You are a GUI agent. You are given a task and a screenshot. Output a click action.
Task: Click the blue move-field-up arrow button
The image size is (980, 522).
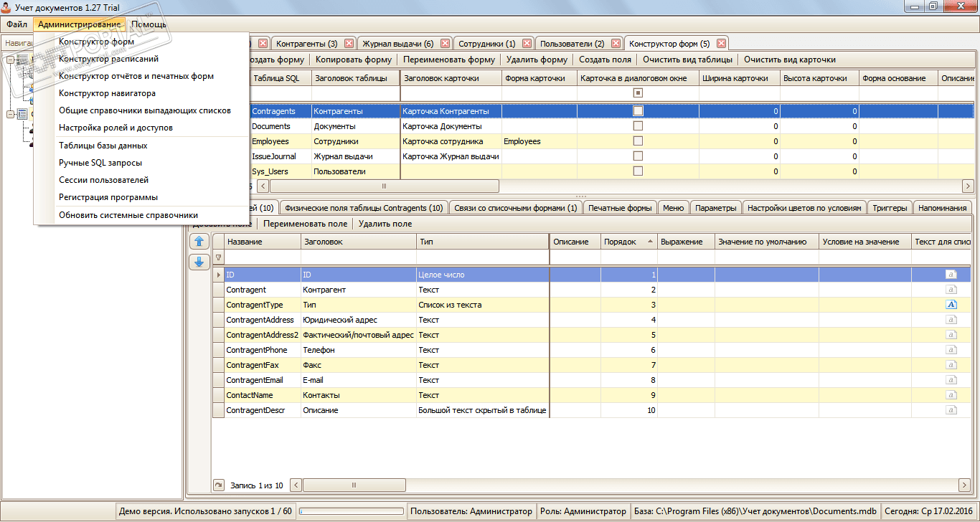click(x=199, y=242)
